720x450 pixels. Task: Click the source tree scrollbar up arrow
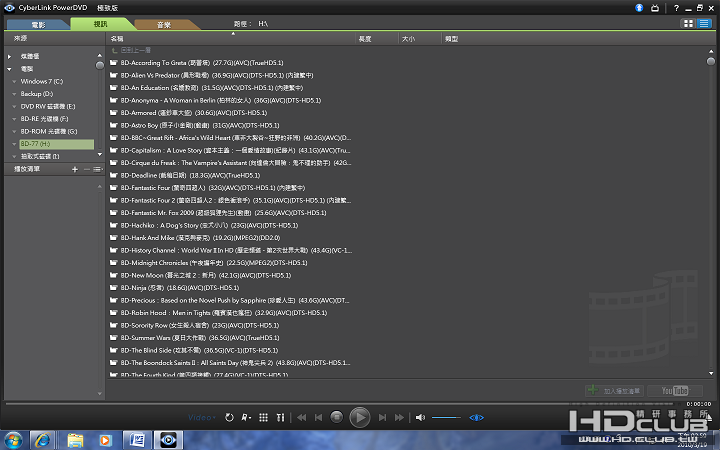coord(100,56)
